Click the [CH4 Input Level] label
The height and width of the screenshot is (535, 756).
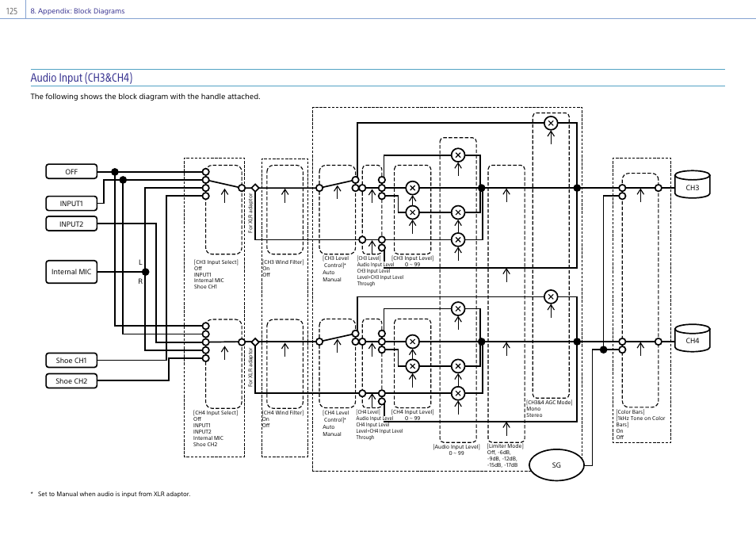(413, 412)
